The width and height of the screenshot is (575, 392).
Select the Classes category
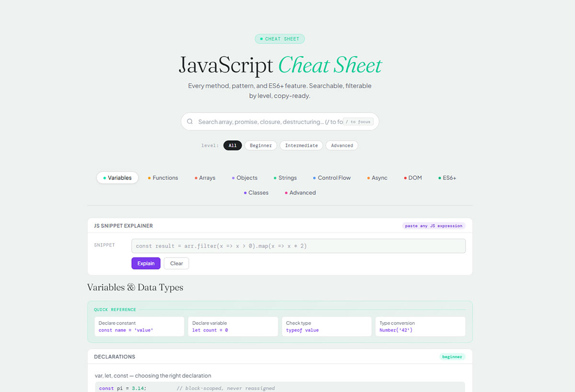[256, 192]
